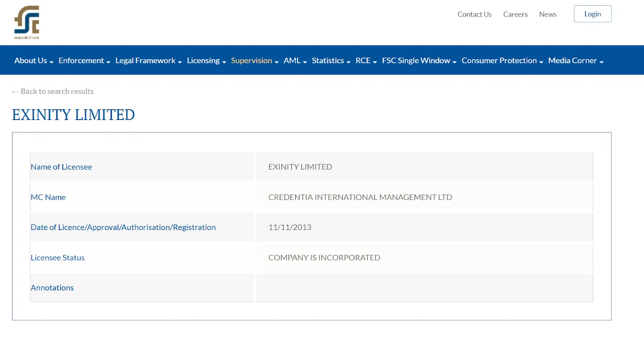The image size is (644, 348).
Task: Click the EXINITY LIMITED page heading
Action: pyautogui.click(x=73, y=115)
